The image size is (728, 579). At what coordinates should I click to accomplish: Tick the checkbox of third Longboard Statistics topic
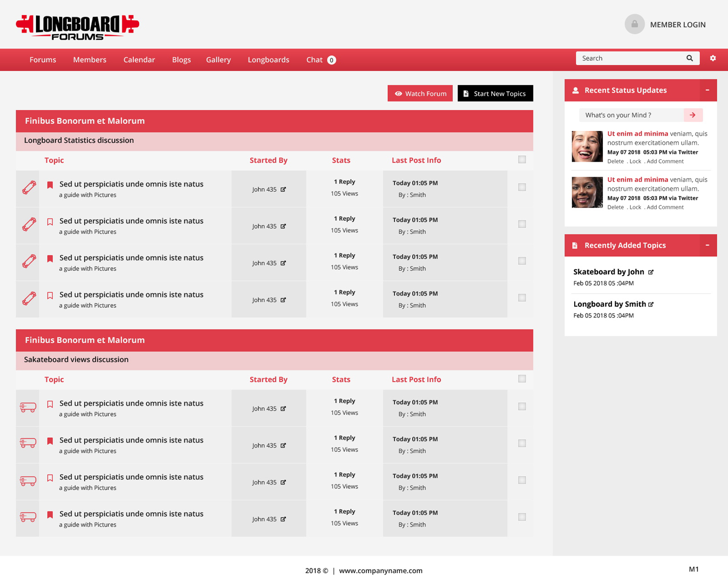tap(522, 261)
